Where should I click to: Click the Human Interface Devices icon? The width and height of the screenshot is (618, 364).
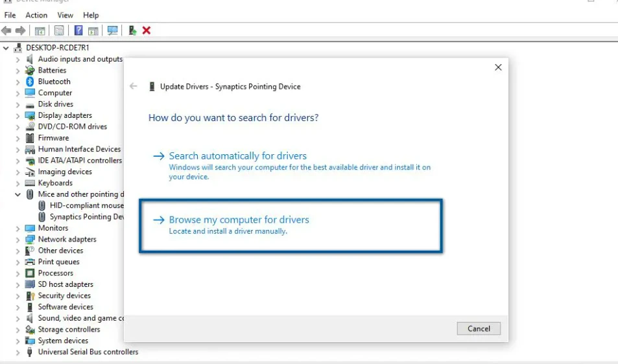coord(30,149)
